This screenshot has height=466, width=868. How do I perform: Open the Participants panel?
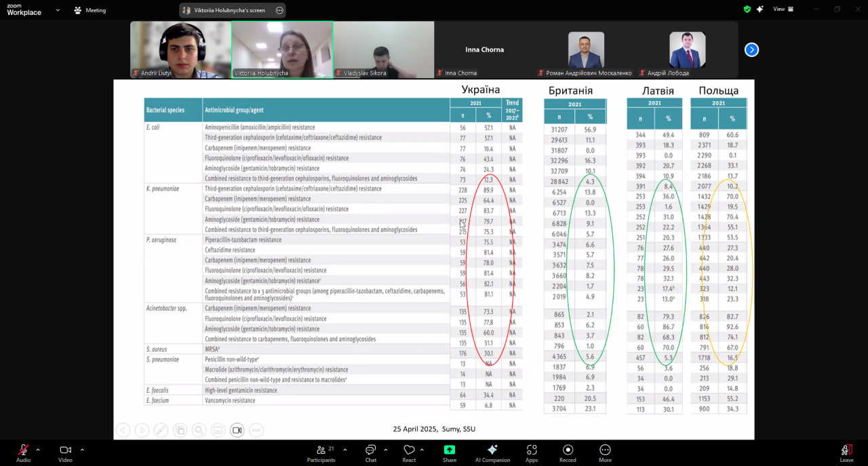(321, 452)
